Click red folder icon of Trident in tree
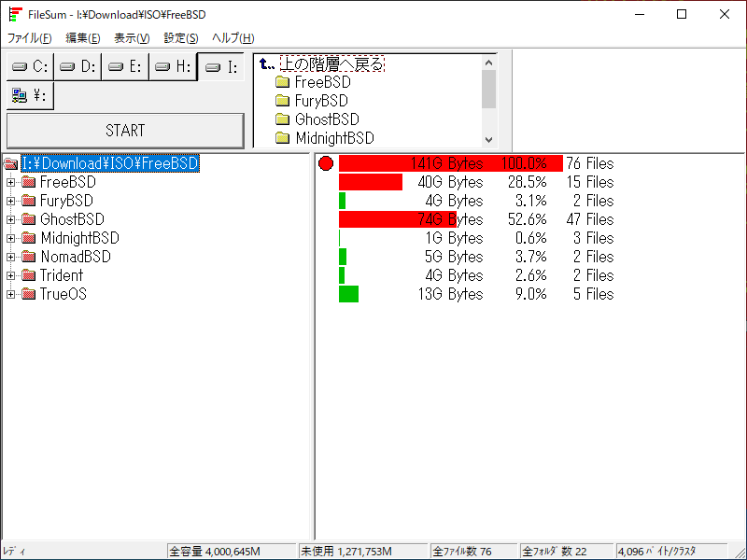Screen dimensions: 747x560 [29, 275]
